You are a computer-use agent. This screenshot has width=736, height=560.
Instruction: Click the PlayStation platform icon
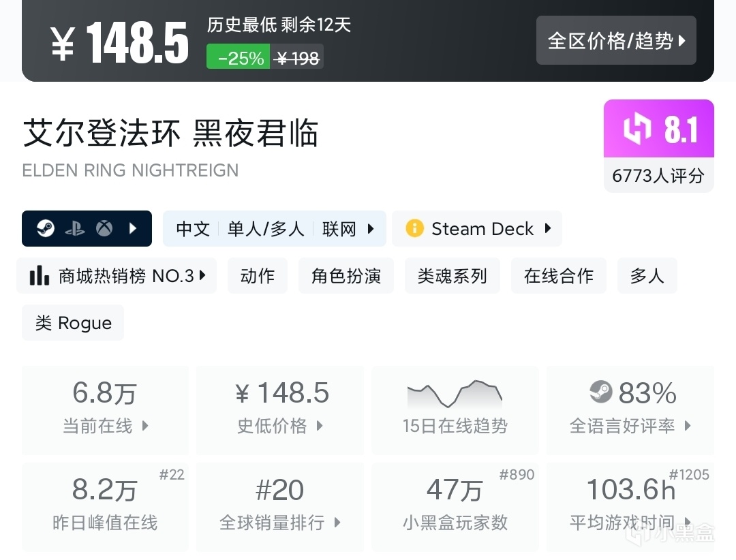(x=75, y=229)
